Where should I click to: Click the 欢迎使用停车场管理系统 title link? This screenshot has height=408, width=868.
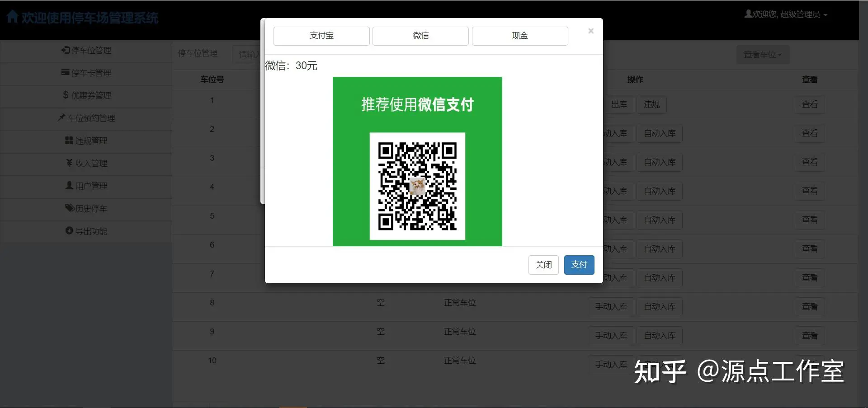coord(90,18)
